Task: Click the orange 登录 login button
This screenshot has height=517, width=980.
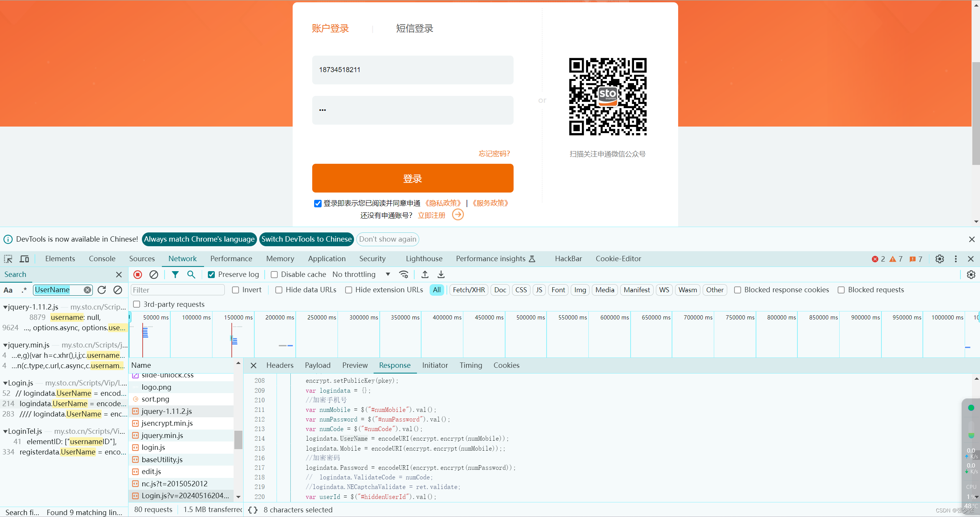Action: [x=412, y=178]
